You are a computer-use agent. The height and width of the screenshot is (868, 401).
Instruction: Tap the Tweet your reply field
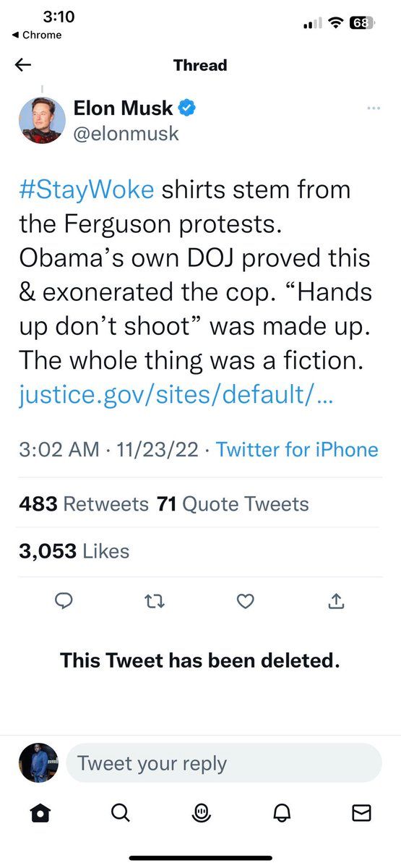pyautogui.click(x=223, y=763)
